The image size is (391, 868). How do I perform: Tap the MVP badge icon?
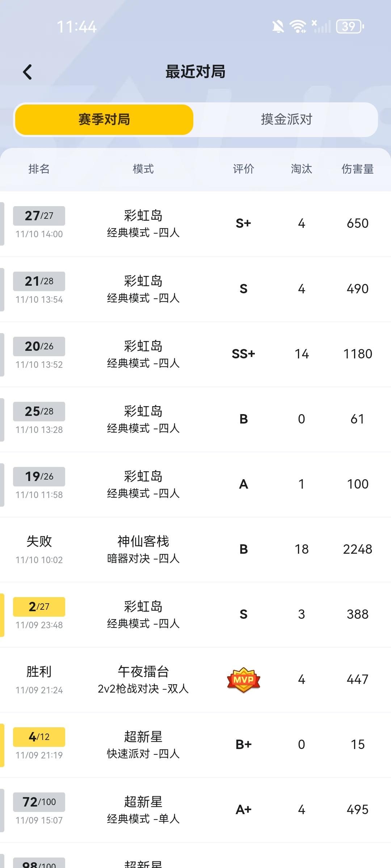243,680
